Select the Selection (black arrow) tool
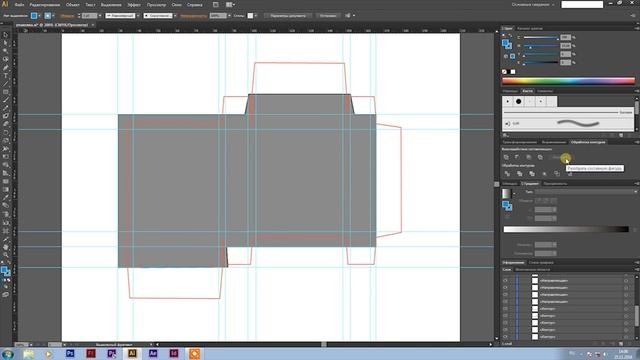 pyautogui.click(x=5, y=35)
